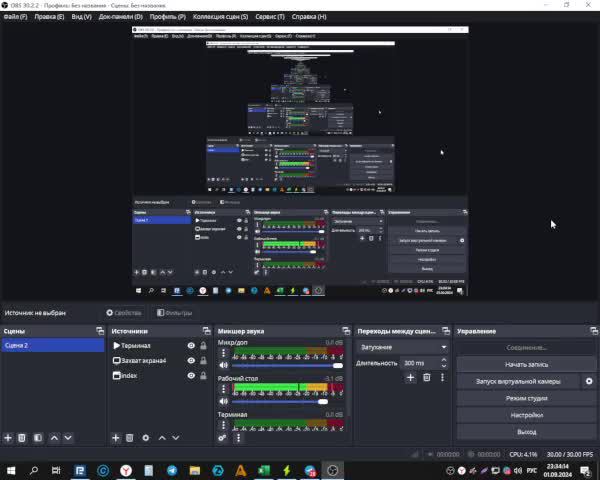The height and width of the screenshot is (480, 600).
Task: Open the Файл menu
Action: (15, 17)
